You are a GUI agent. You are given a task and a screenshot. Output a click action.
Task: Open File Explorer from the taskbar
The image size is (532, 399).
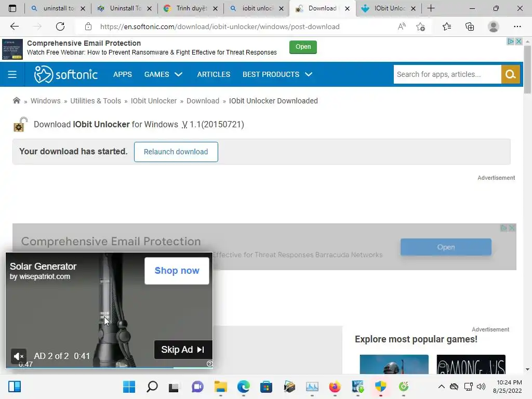pos(220,387)
